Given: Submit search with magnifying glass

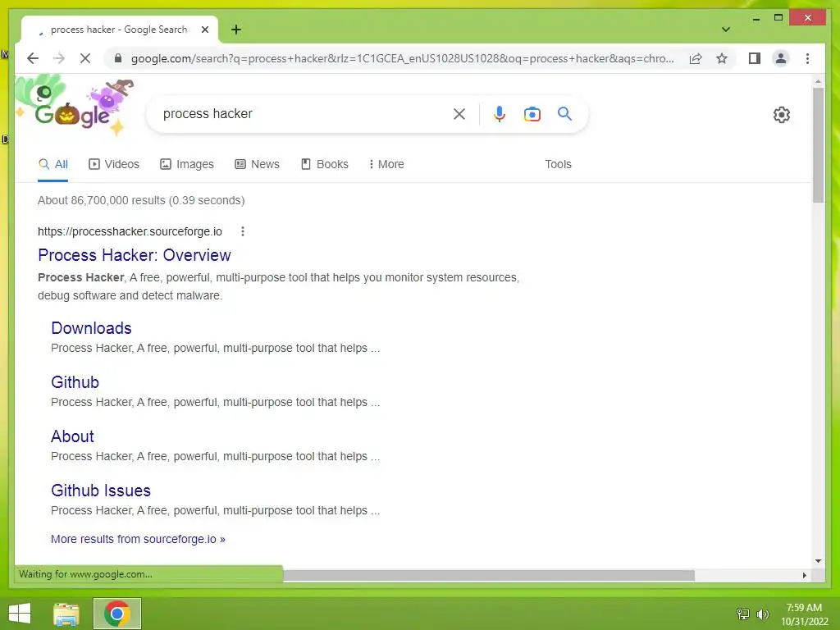Looking at the screenshot, I should [564, 114].
